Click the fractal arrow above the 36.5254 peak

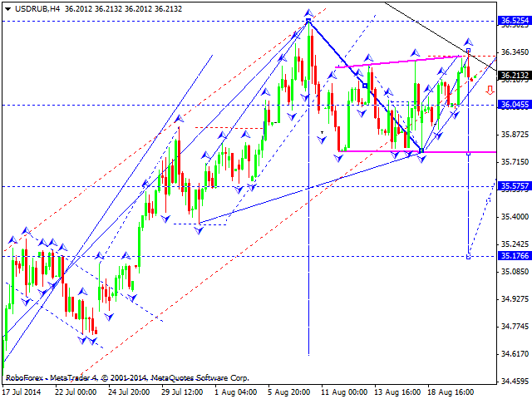[x=308, y=13]
